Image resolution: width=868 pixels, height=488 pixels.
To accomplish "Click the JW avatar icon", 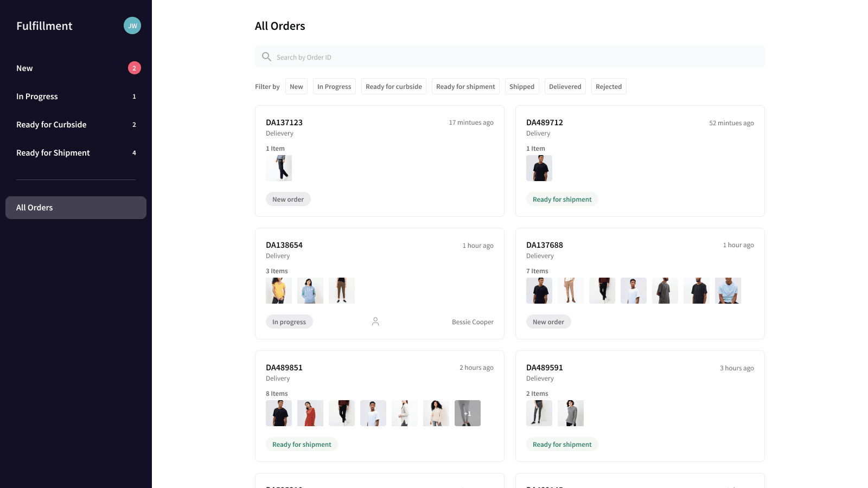I will click(132, 25).
